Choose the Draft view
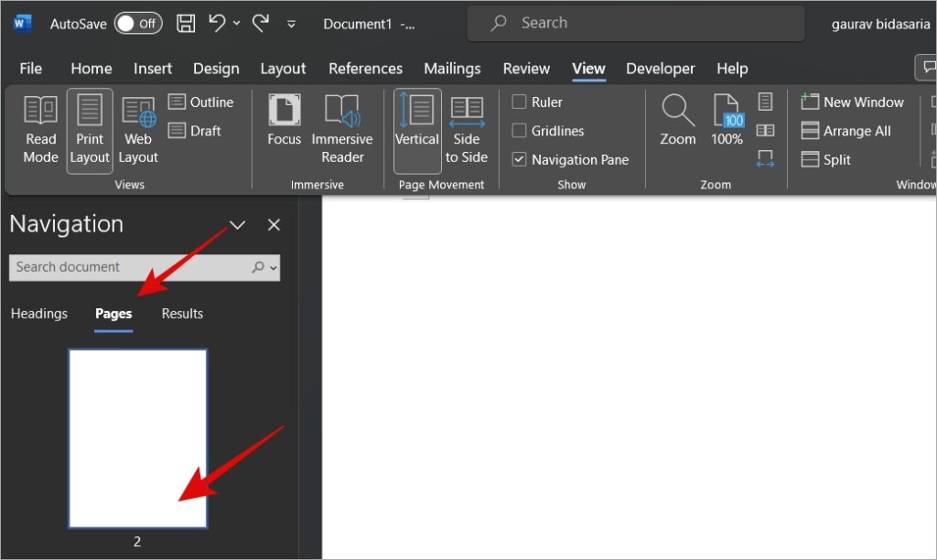937x560 pixels. [x=195, y=130]
